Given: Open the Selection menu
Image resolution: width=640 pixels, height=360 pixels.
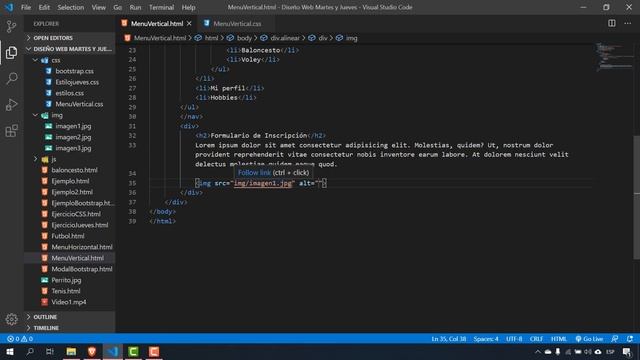Looking at the screenshot, I should click(x=71, y=7).
